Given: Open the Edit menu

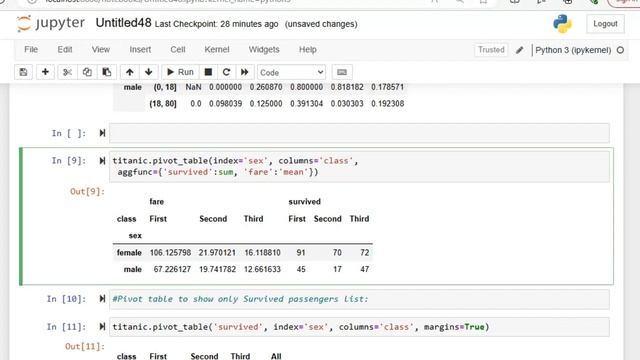Looking at the screenshot, I should (x=64, y=49).
